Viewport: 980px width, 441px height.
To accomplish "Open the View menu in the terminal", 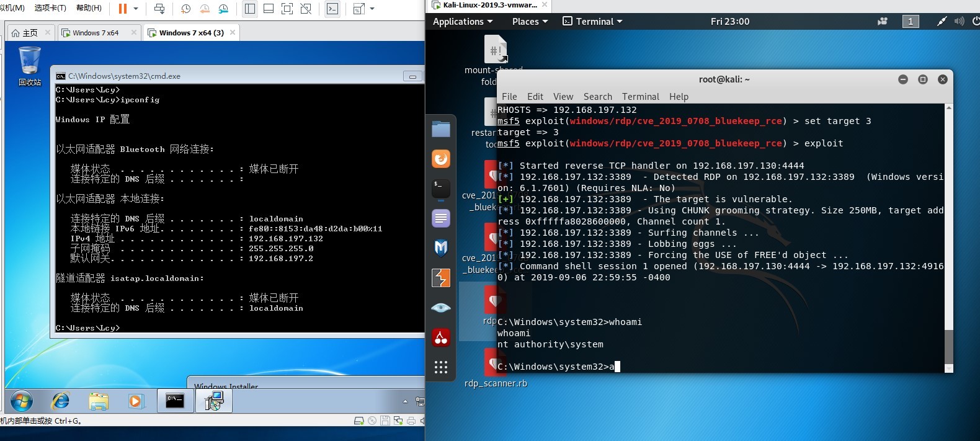I will pos(563,97).
